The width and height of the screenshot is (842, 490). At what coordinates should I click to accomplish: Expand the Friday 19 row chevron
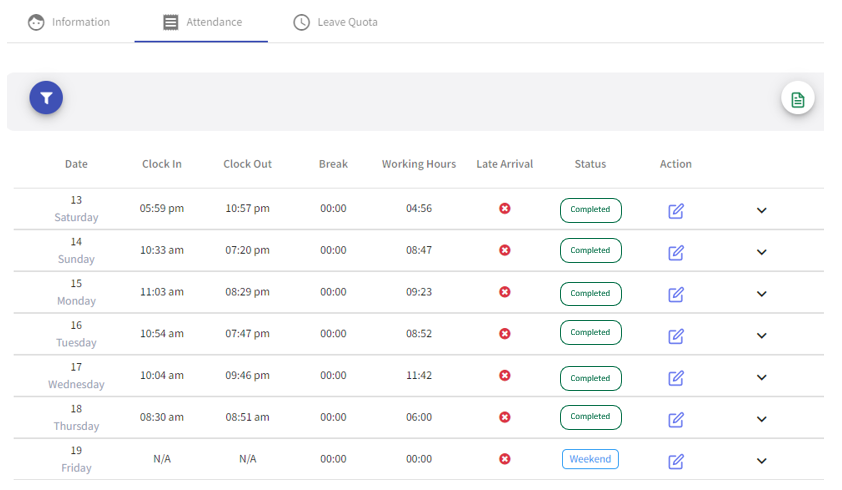(x=761, y=460)
